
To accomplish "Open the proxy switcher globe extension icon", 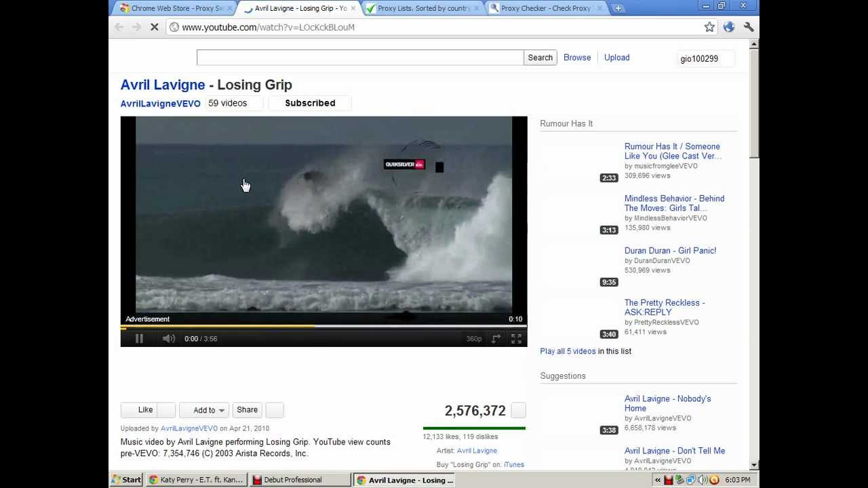I will 729,27.
